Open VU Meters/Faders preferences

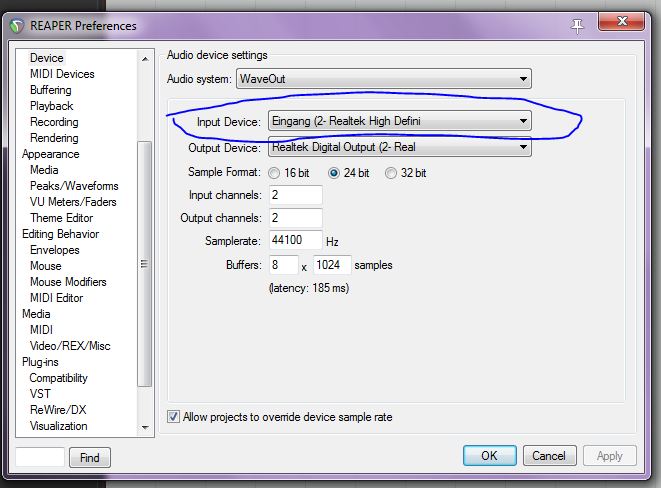click(73, 202)
